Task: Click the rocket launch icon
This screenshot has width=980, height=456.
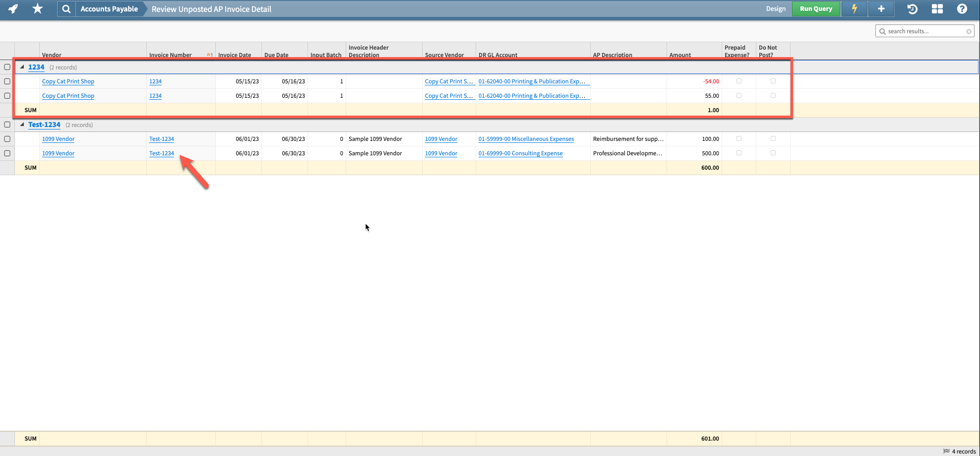Action: [12, 8]
